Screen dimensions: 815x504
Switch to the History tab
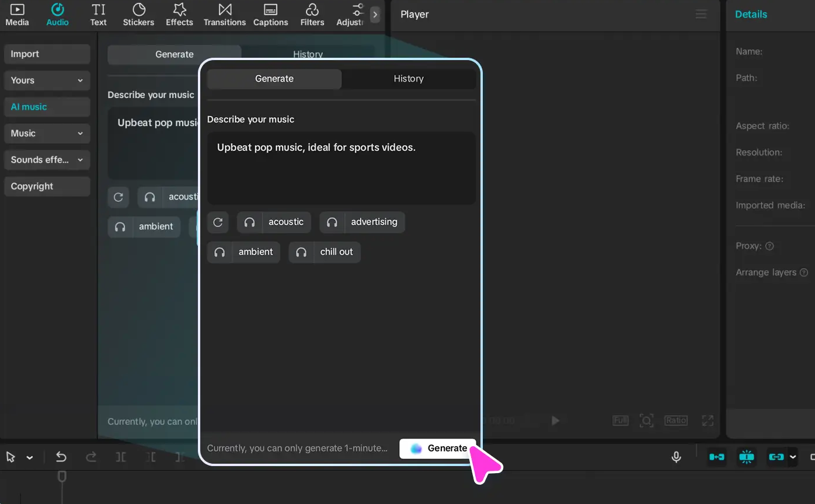[408, 79]
